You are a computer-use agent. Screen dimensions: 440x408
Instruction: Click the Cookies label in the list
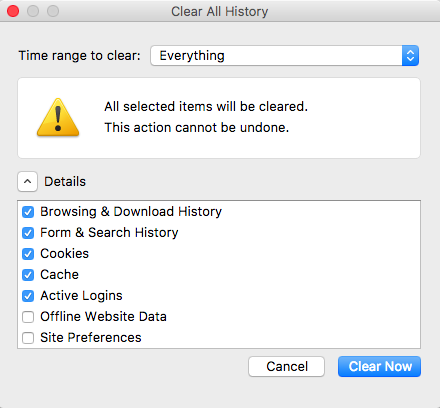(x=65, y=254)
